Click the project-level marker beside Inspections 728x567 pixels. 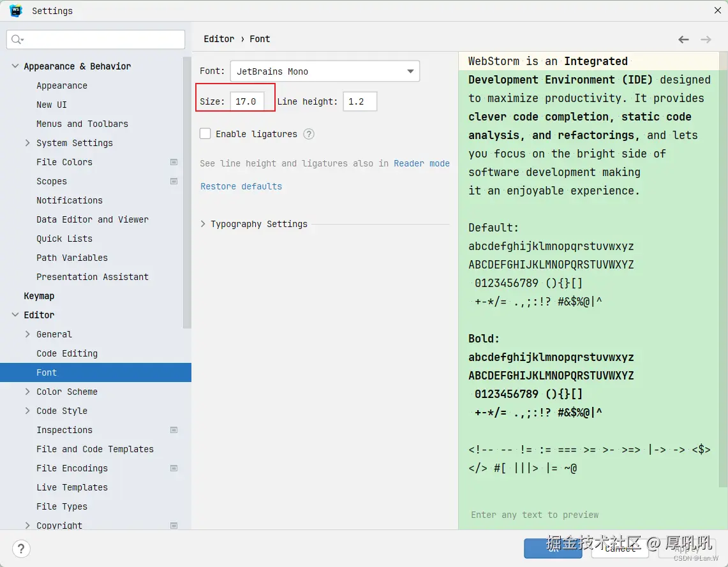click(x=174, y=430)
